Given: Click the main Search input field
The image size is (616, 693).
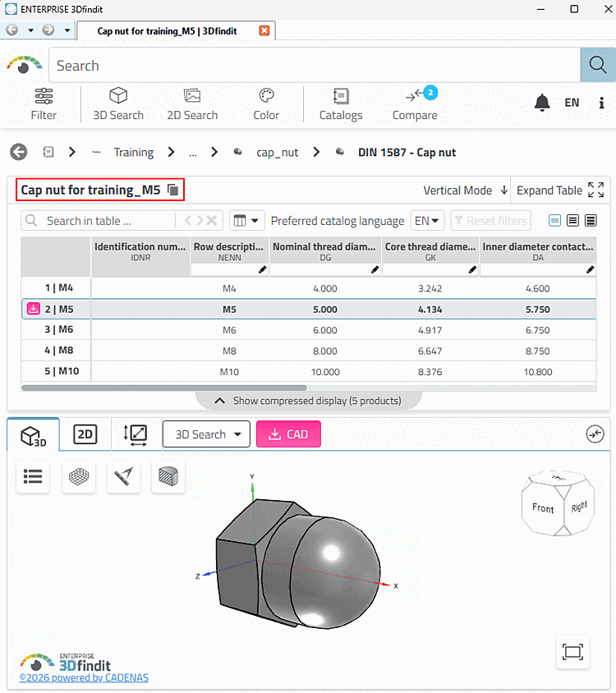Looking at the screenshot, I should coord(315,65).
